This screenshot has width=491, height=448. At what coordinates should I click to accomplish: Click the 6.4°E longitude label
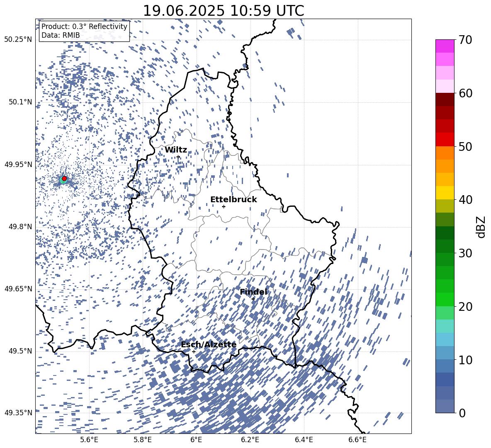click(304, 440)
